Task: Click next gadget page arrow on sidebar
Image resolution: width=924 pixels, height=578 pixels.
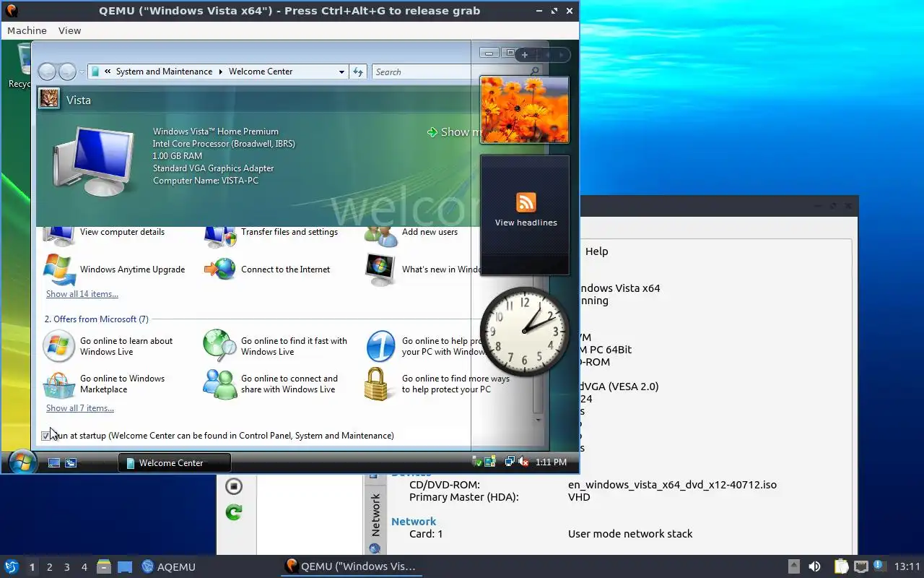Action: pyautogui.click(x=561, y=54)
